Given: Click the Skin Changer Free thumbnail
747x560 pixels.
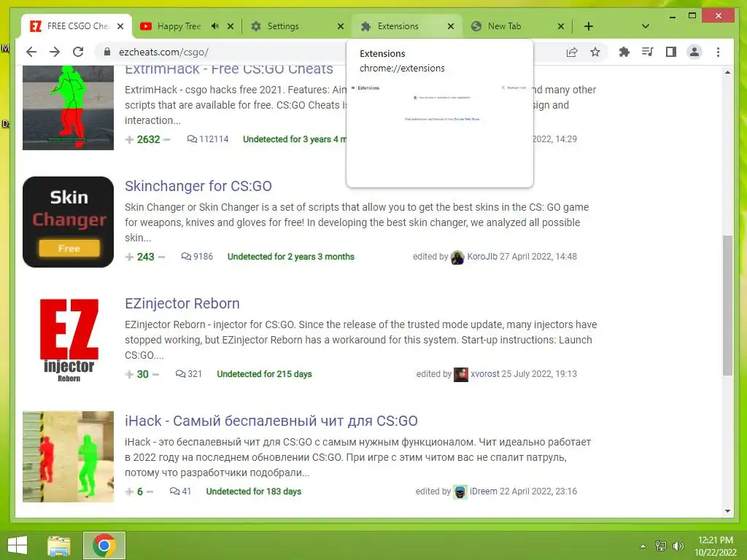Looking at the screenshot, I should 68,222.
